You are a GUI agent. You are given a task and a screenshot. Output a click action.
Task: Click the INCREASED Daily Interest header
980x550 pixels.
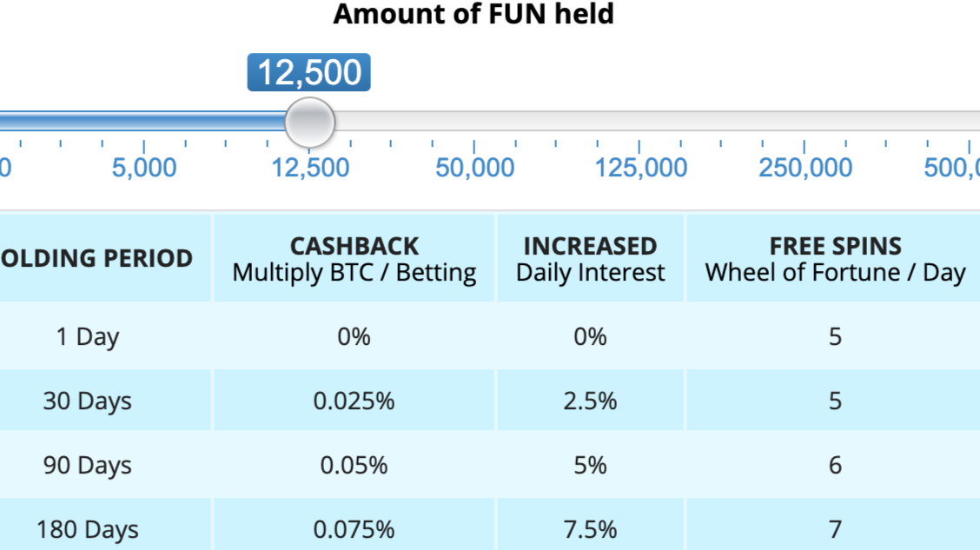click(x=591, y=259)
